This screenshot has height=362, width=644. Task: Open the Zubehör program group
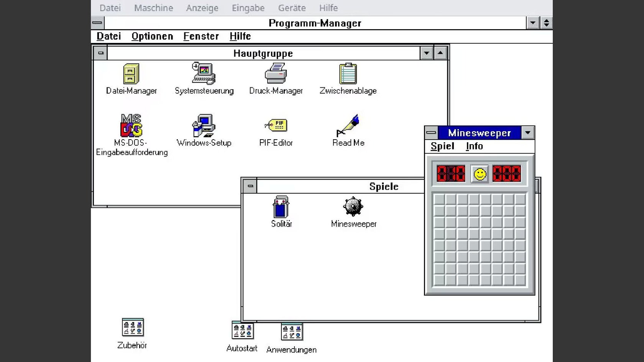point(132,327)
